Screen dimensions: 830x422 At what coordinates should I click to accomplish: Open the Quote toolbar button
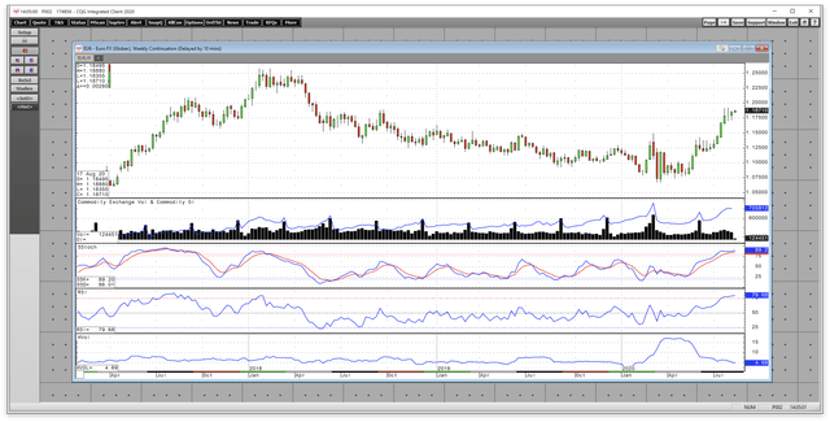click(x=39, y=23)
